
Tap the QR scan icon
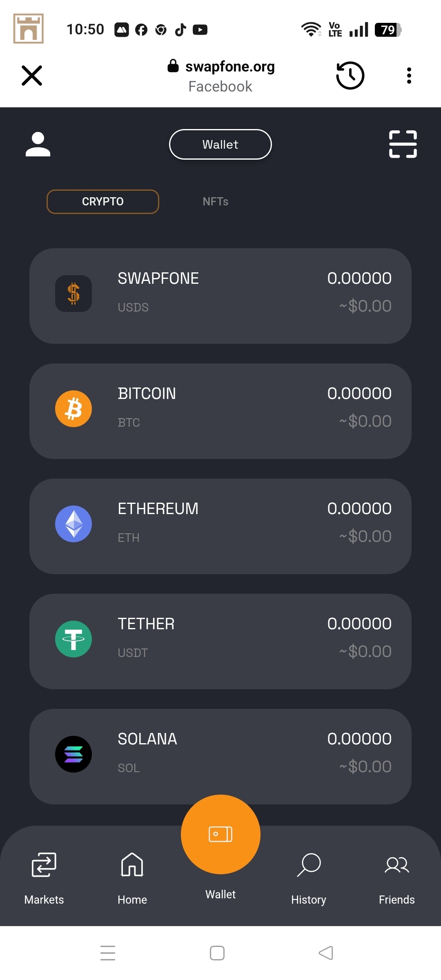pyautogui.click(x=403, y=144)
